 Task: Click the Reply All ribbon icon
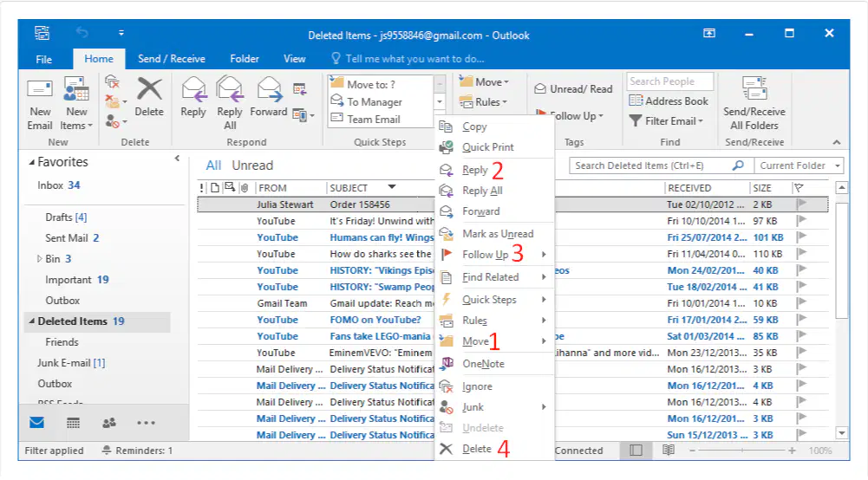pos(230,89)
